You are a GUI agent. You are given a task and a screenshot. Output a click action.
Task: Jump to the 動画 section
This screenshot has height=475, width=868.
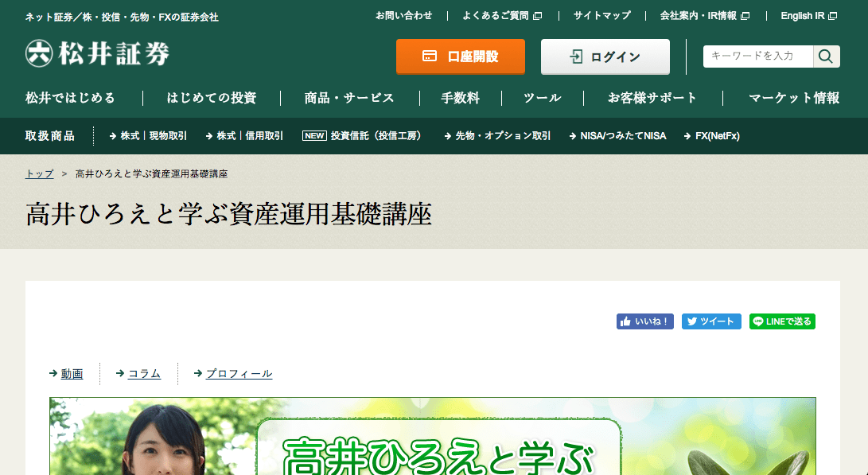[x=72, y=373]
